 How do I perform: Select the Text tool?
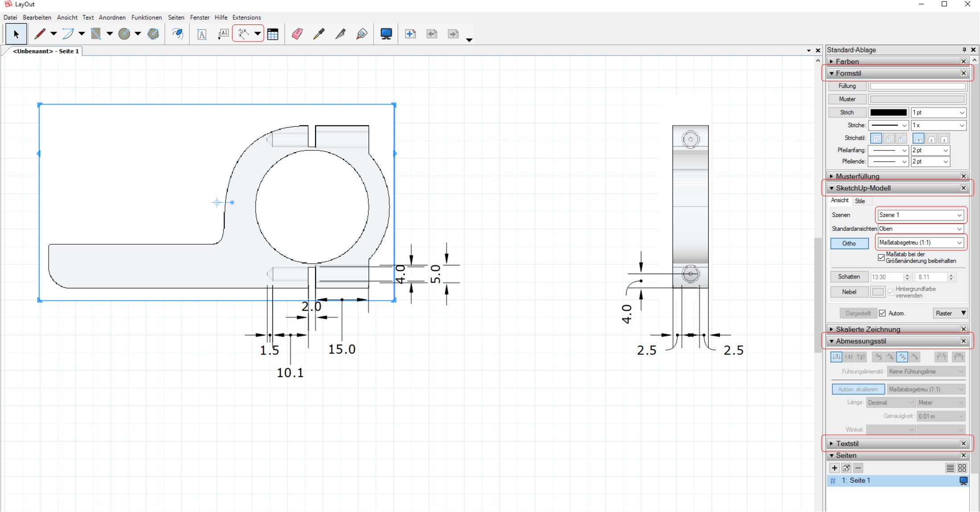click(202, 34)
